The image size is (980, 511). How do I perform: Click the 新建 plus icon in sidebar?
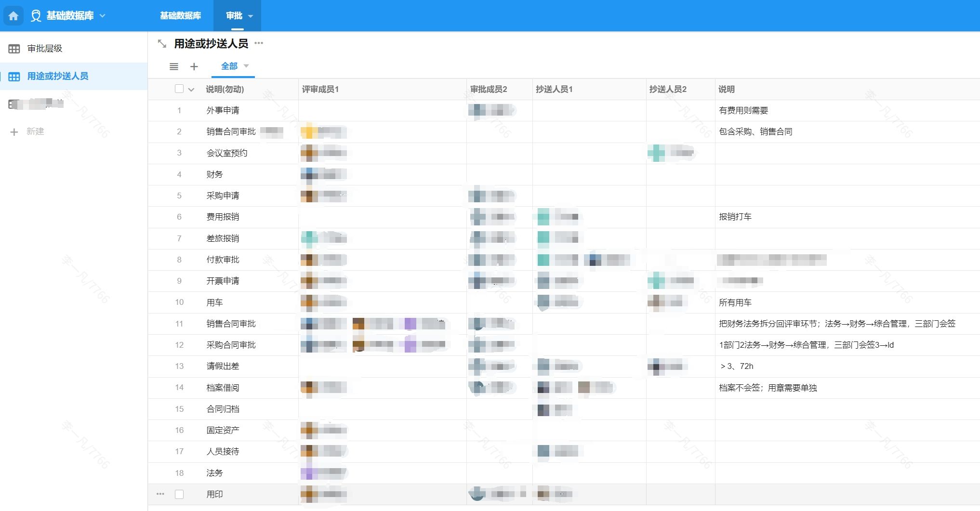[14, 132]
